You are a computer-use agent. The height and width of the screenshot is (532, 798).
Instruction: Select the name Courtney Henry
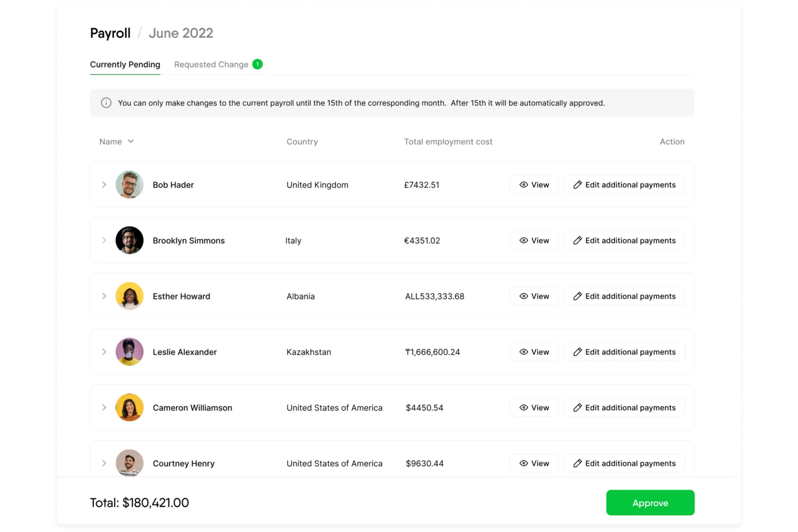click(183, 464)
